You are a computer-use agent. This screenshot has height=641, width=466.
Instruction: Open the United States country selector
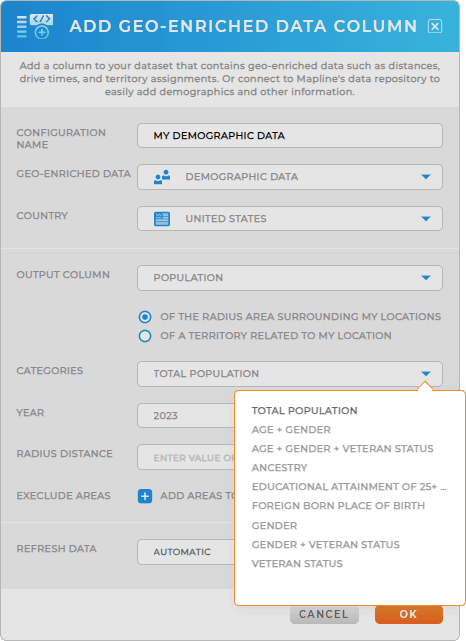(290, 219)
